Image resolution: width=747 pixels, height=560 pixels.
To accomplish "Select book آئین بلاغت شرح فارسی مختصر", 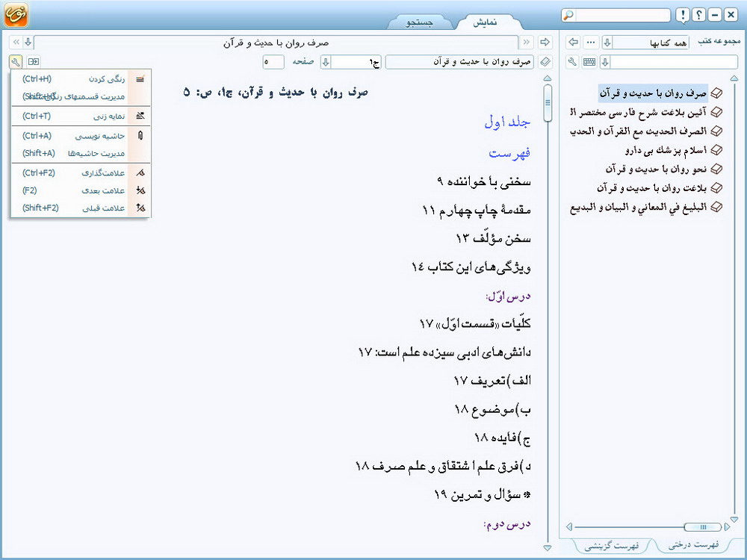I will [x=638, y=113].
